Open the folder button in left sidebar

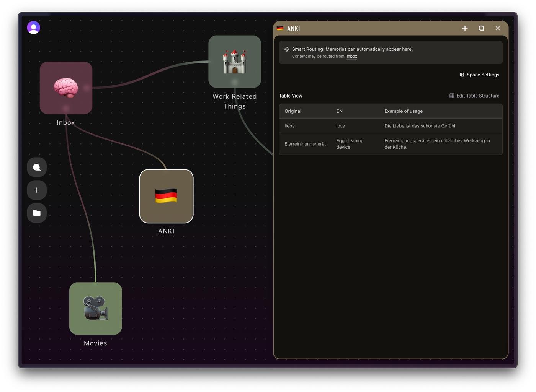tap(37, 213)
